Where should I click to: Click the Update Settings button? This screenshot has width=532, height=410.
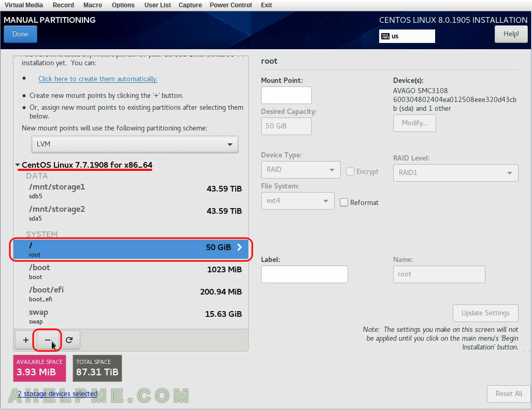(485, 313)
